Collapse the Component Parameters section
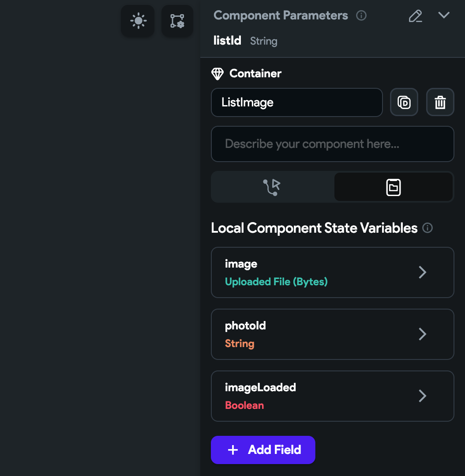The image size is (465, 476). click(444, 15)
